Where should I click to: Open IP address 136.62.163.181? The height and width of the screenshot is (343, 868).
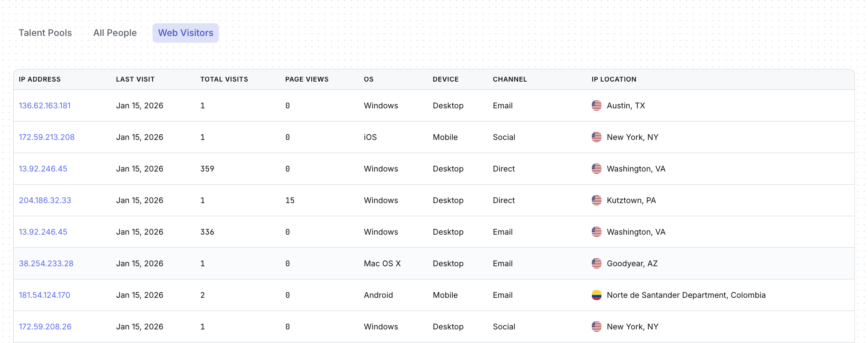[45, 106]
